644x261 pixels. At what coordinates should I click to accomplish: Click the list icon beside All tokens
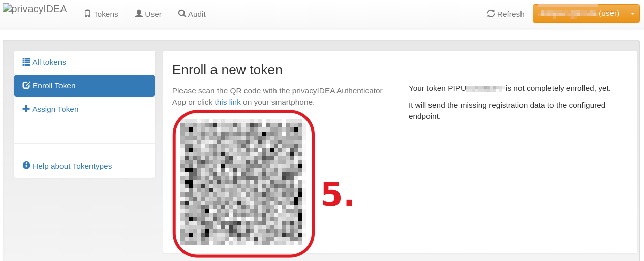tap(26, 62)
